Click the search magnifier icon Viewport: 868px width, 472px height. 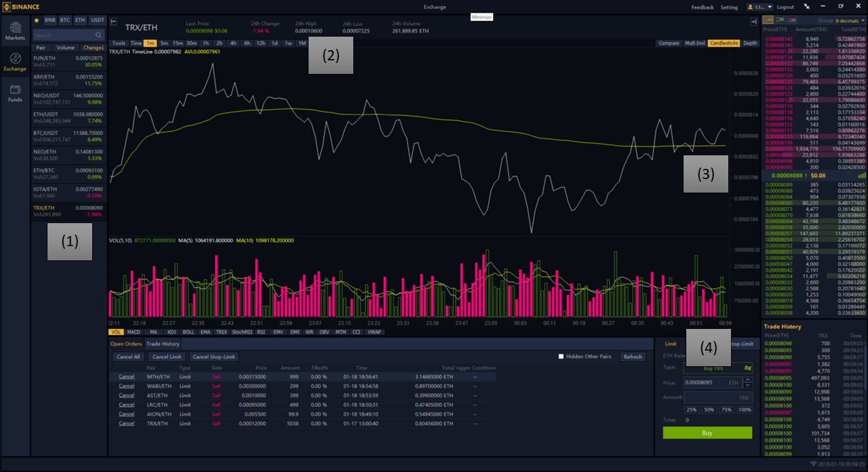click(x=98, y=35)
